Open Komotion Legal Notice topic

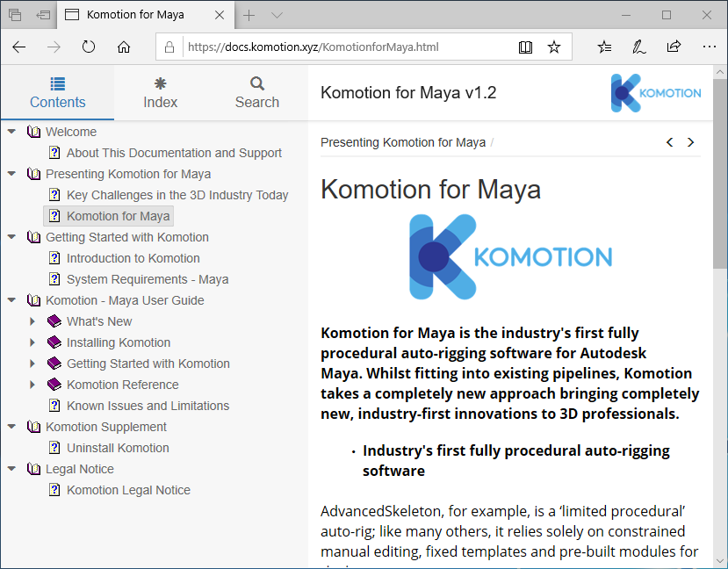[128, 490]
